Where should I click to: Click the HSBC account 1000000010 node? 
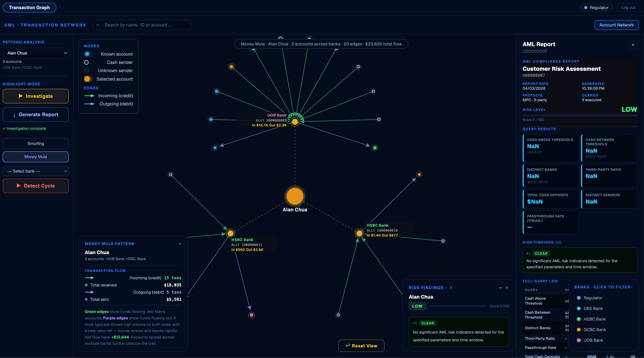click(359, 233)
